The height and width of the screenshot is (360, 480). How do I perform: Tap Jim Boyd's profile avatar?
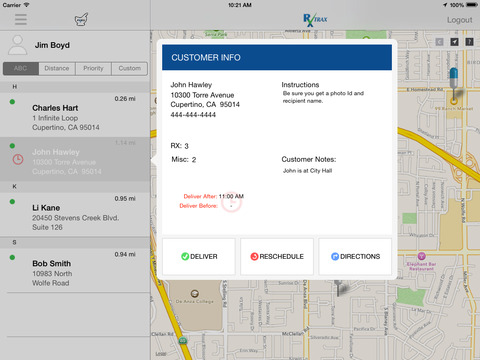point(18,45)
